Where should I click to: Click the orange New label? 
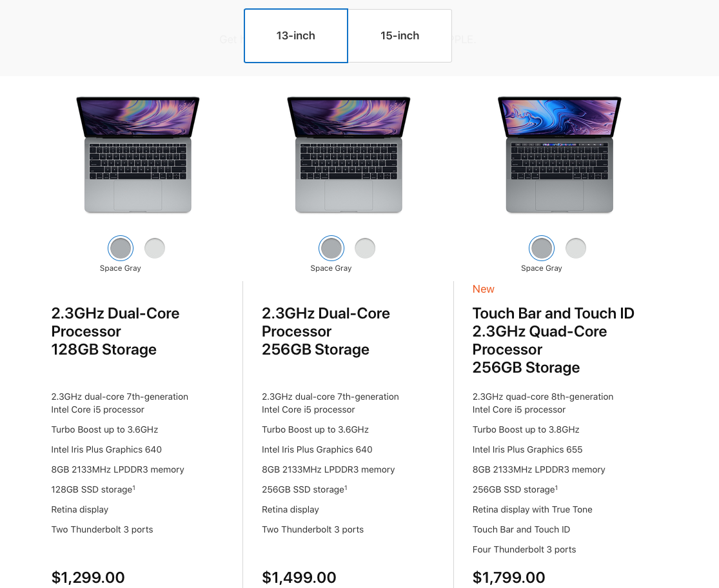[483, 289]
